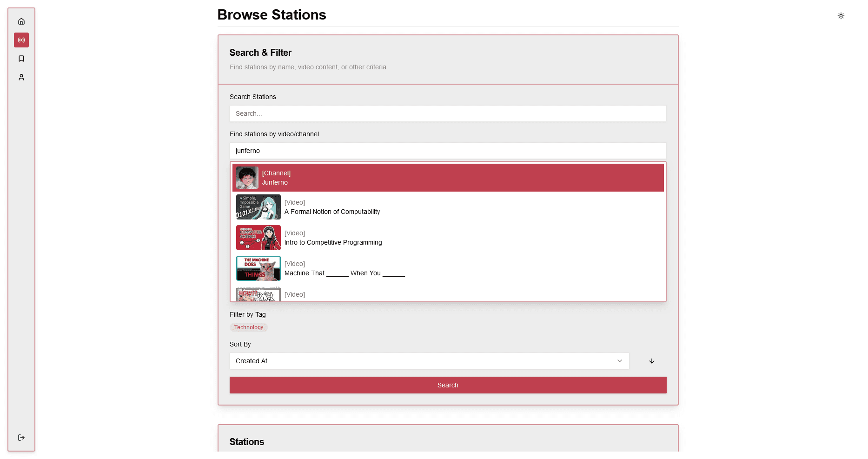The image size is (868, 459).
Task: Click the Junferno channel avatar thumbnail
Action: point(247,178)
